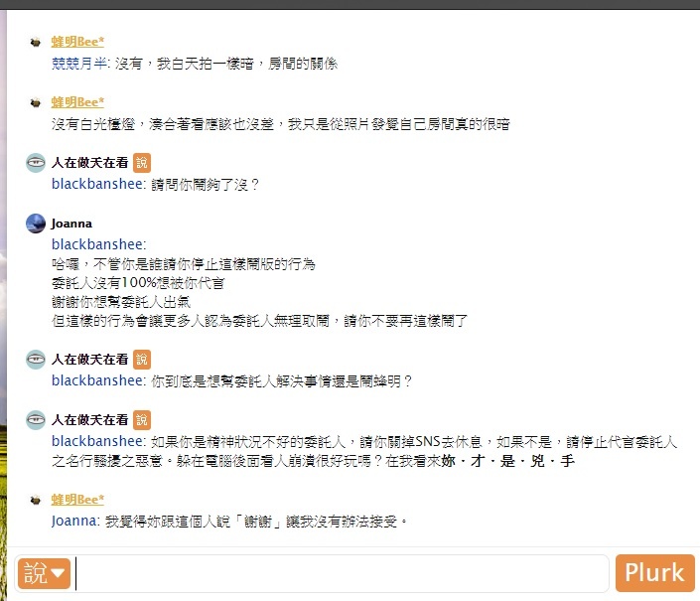This screenshot has width=700, height=601.
Task: Click the last orange 說 badge
Action: (x=142, y=420)
